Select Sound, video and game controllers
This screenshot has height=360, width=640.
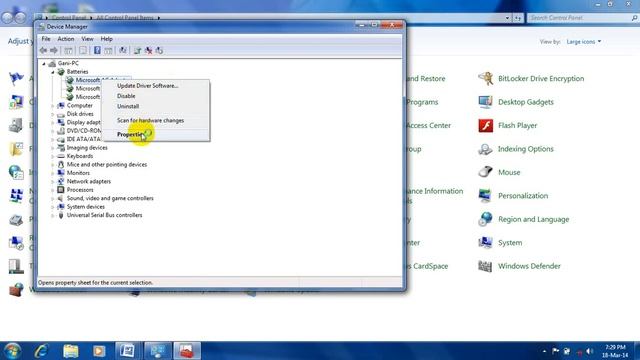point(110,198)
